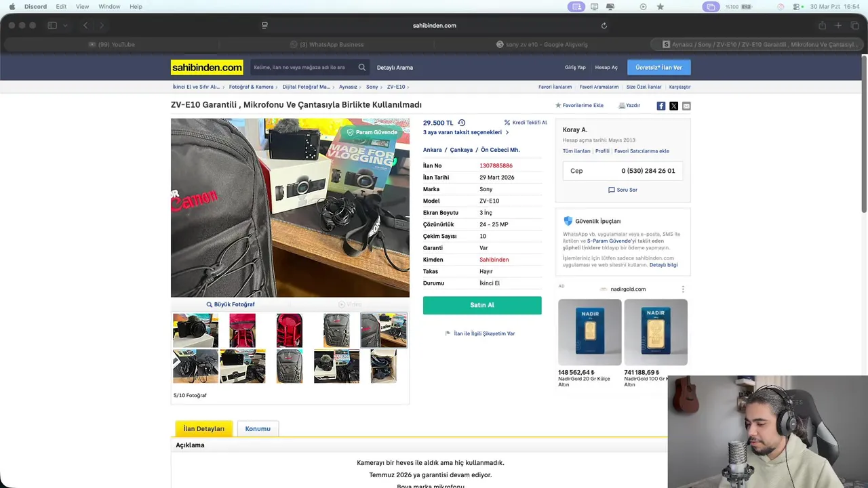The image size is (868, 488).
Task: Expand the Safari sidebar dropdown chevron
Action: click(65, 26)
